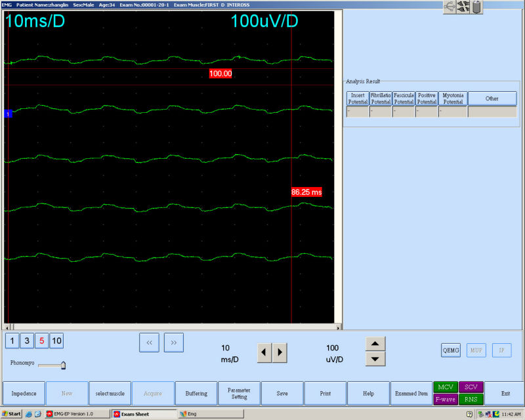Image resolution: width=525 pixels, height=420 pixels.
Task: Exit the EMG exam
Action: [x=505, y=394]
